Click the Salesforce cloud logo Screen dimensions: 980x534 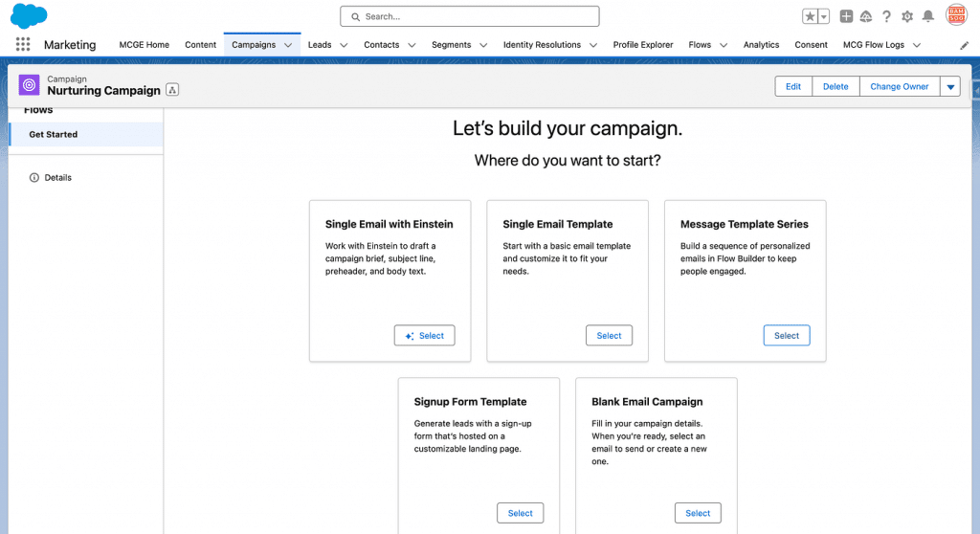click(x=29, y=15)
